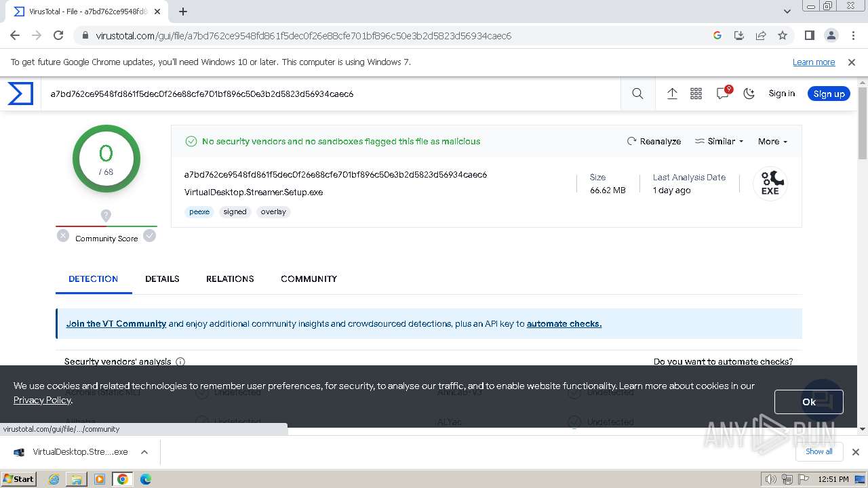The height and width of the screenshot is (488, 868).
Task: Click the taskbar clock 12:51 PM
Action: [833, 479]
